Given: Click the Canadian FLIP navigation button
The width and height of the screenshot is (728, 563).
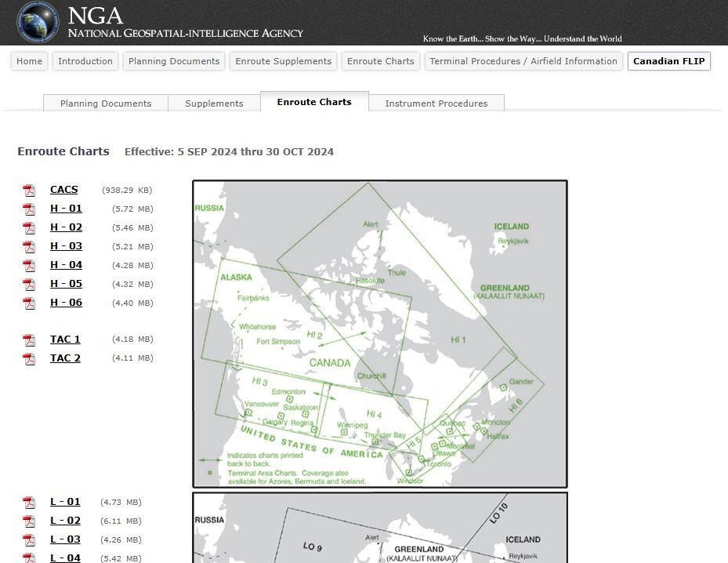Looking at the screenshot, I should 668,61.
